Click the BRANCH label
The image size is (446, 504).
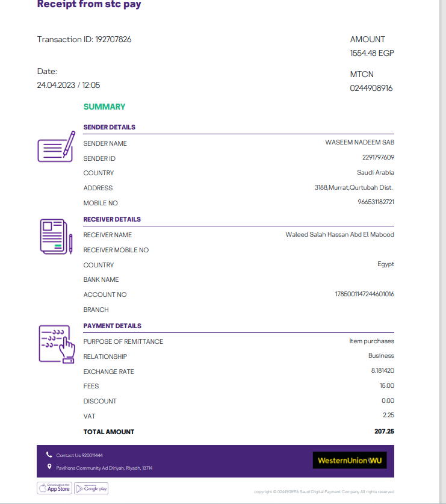[x=96, y=310]
